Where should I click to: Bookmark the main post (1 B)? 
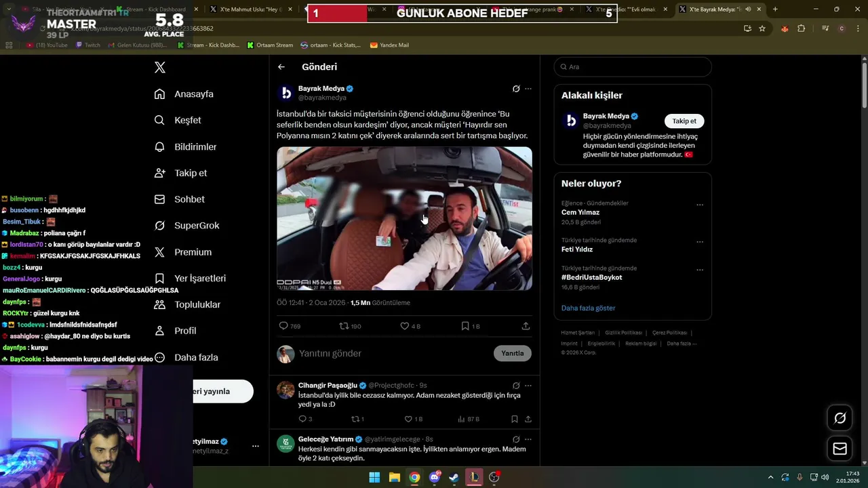(x=465, y=326)
